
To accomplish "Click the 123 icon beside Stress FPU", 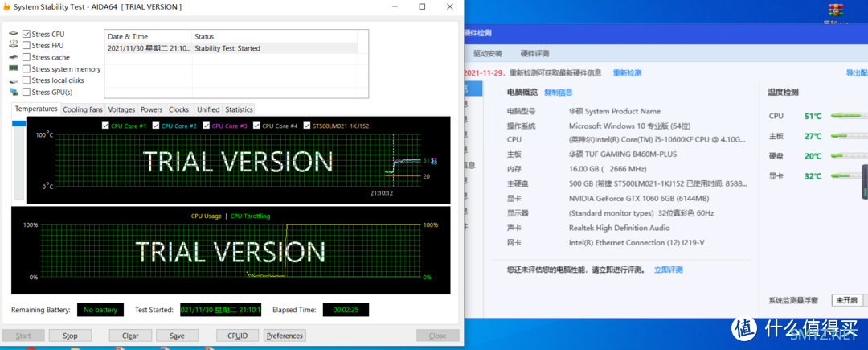I will click(x=14, y=46).
